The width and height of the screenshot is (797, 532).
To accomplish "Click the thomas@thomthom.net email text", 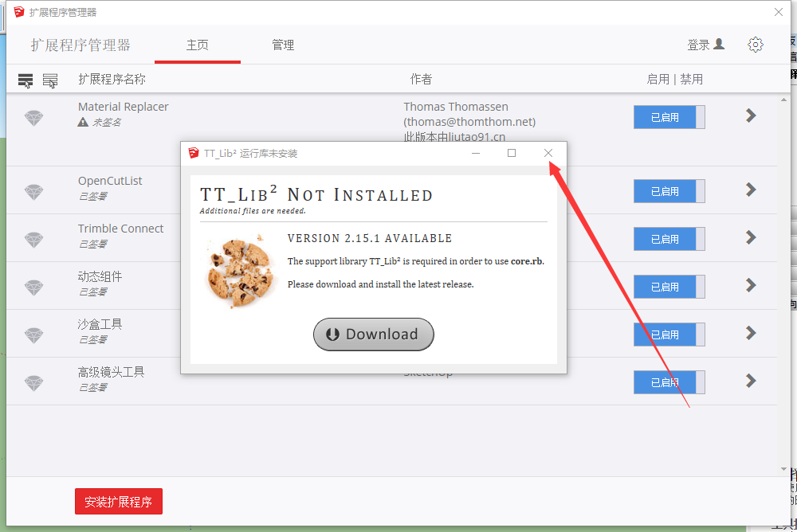I will pos(469,122).
